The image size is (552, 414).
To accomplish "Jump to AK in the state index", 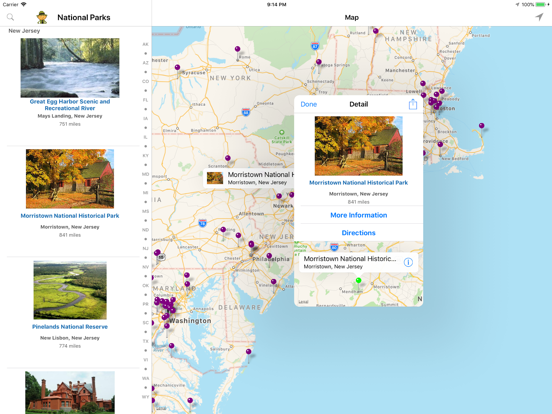I will [145, 44].
